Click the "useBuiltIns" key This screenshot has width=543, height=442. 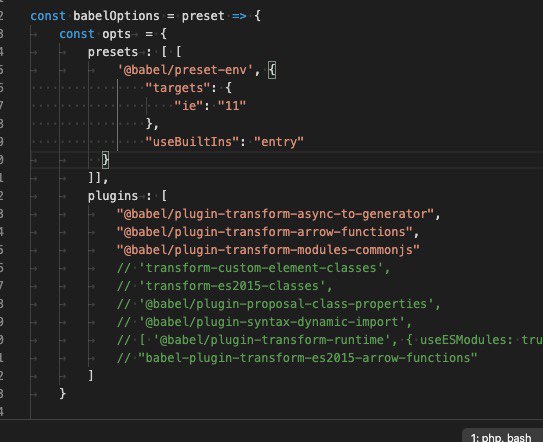coord(192,142)
